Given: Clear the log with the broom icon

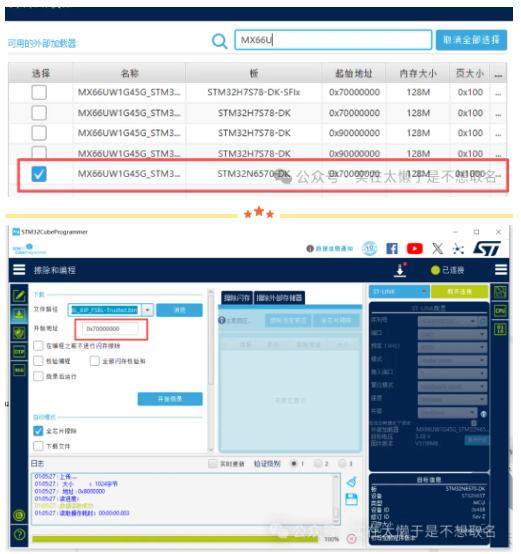Looking at the screenshot, I should tap(351, 482).
